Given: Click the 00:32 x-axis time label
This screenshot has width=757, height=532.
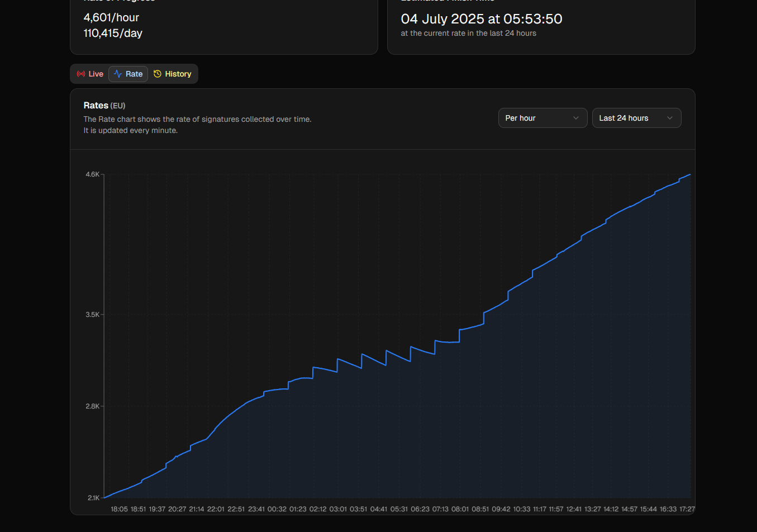Looking at the screenshot, I should (x=277, y=509).
